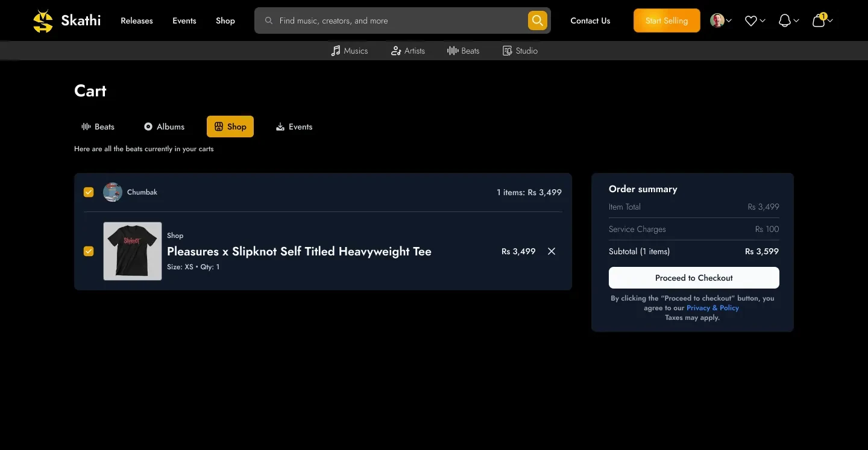
Task: Open the notifications bell icon
Action: click(x=784, y=21)
